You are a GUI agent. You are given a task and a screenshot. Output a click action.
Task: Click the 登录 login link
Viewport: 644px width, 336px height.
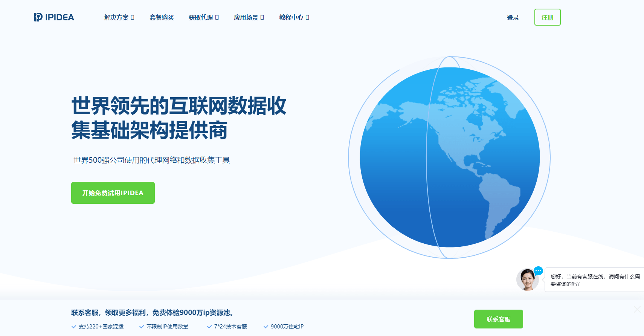click(513, 17)
